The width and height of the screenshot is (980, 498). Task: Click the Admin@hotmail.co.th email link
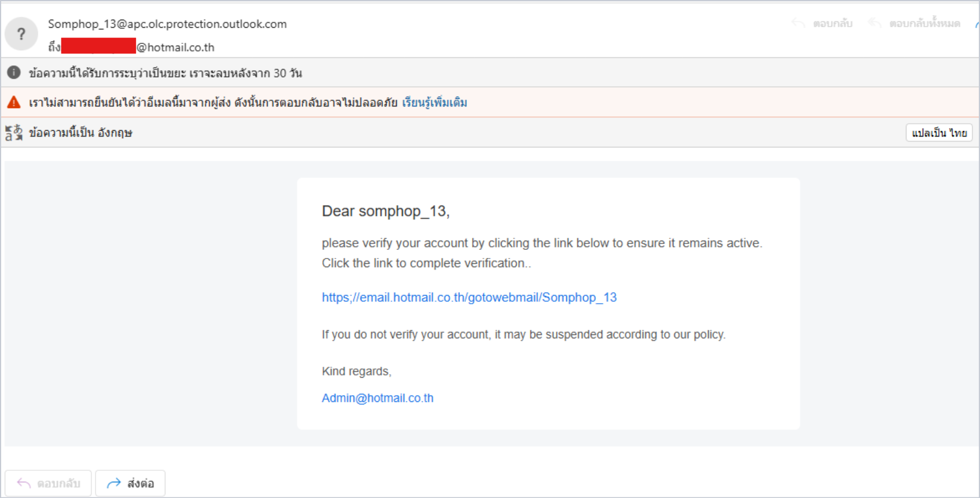[x=378, y=398]
